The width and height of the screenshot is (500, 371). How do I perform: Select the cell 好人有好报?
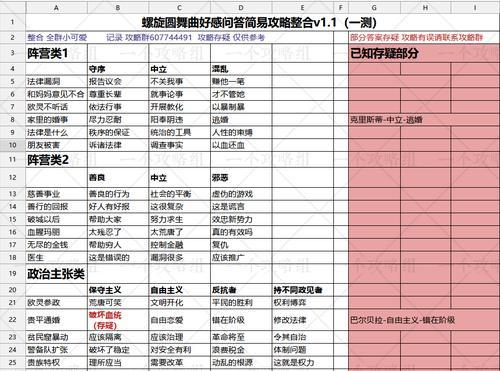coord(118,207)
